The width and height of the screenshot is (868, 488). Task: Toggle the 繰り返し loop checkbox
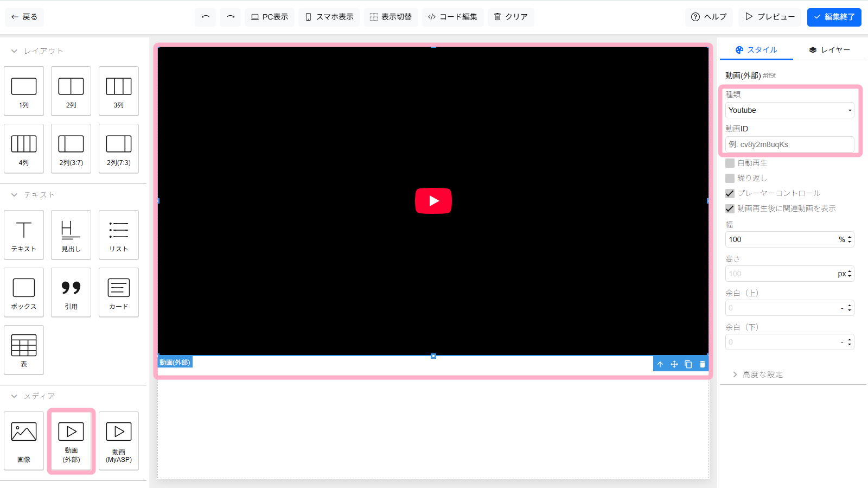pyautogui.click(x=730, y=178)
